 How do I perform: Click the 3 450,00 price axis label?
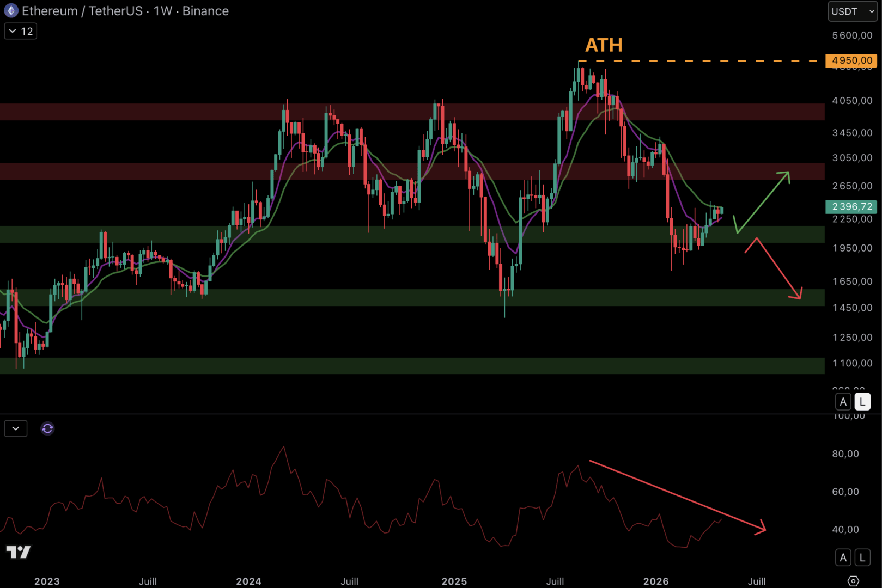[x=852, y=133]
